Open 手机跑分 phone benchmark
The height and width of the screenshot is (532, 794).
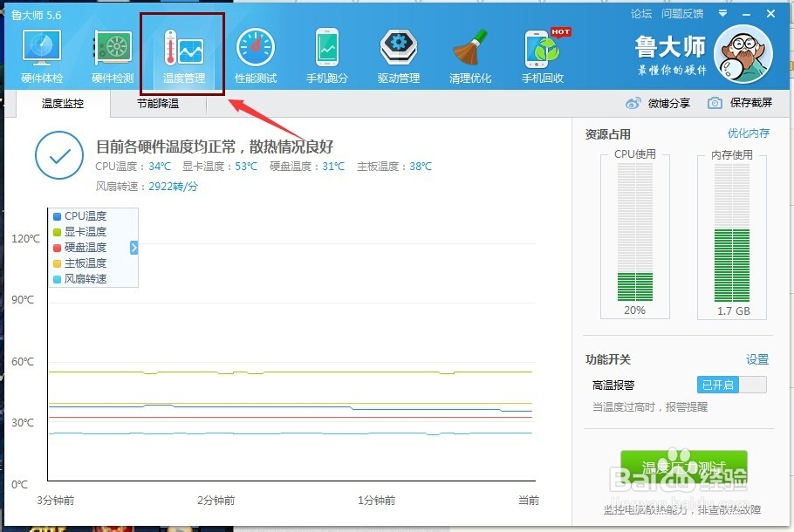pyautogui.click(x=327, y=56)
